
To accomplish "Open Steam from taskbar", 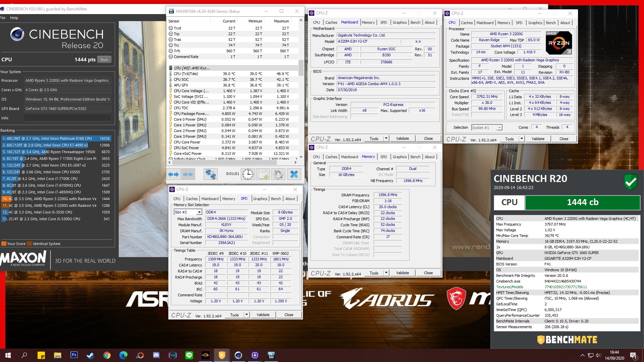I will point(90,355).
